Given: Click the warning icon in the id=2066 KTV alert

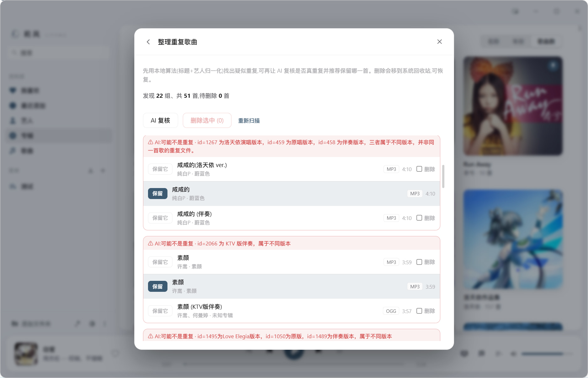Looking at the screenshot, I should point(151,244).
